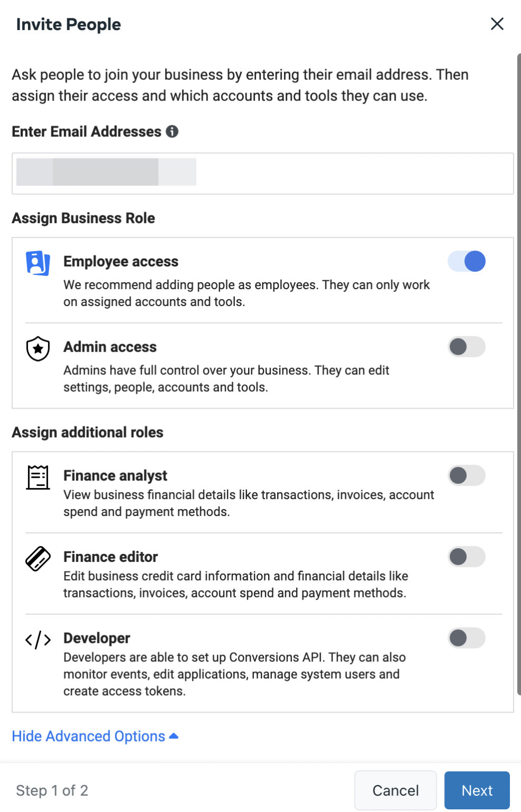The width and height of the screenshot is (521, 812).
Task: Click Hide Advanced Options link
Action: (87, 736)
